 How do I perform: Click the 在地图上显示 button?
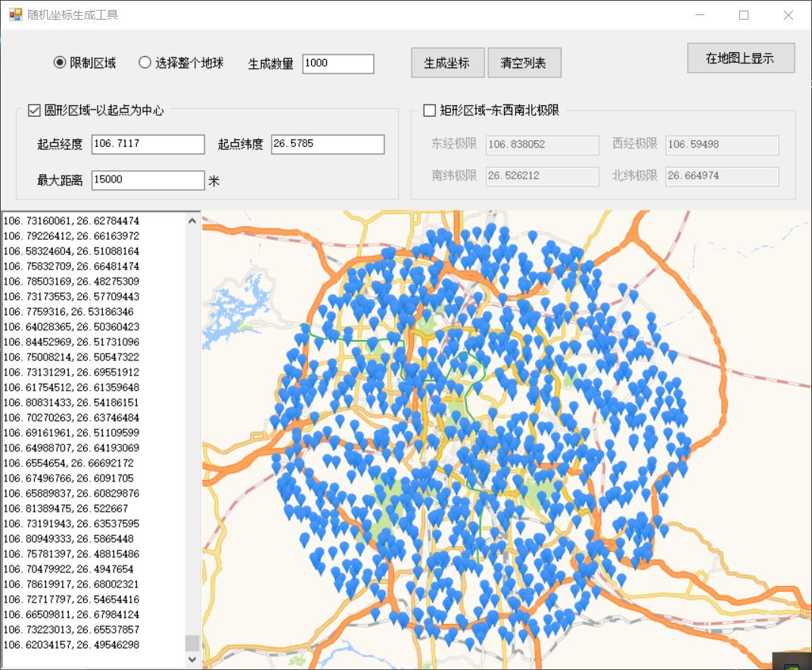[x=740, y=58]
